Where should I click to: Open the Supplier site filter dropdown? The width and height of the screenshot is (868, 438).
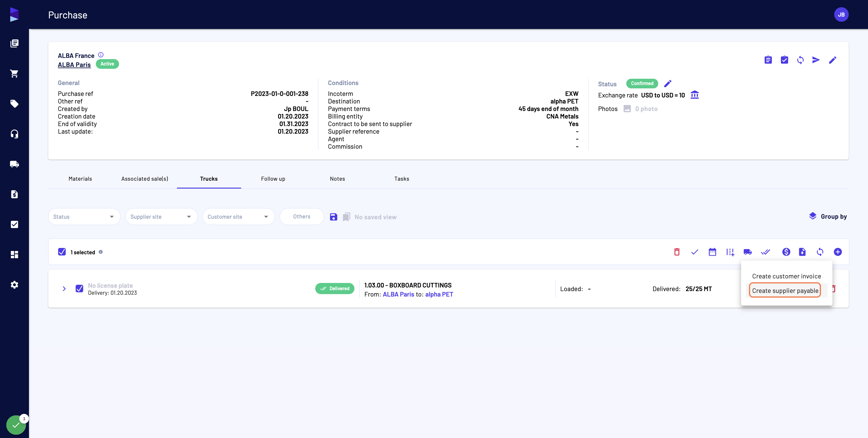161,217
